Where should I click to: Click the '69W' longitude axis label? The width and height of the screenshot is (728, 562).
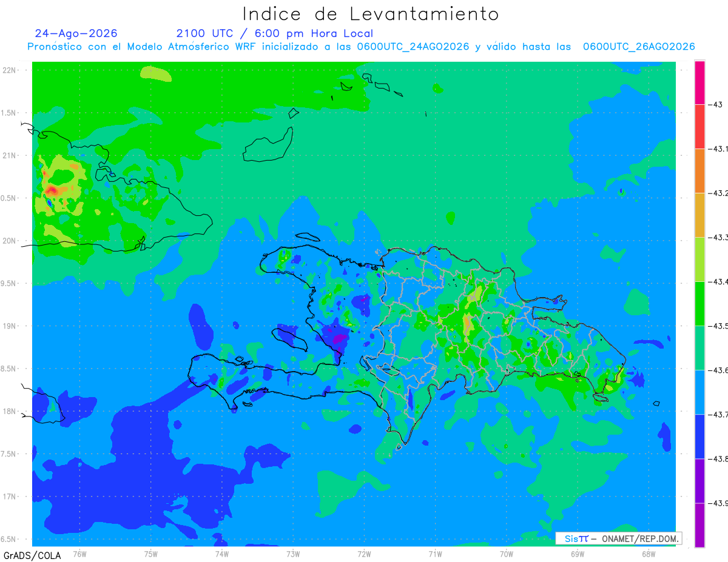coord(578,555)
